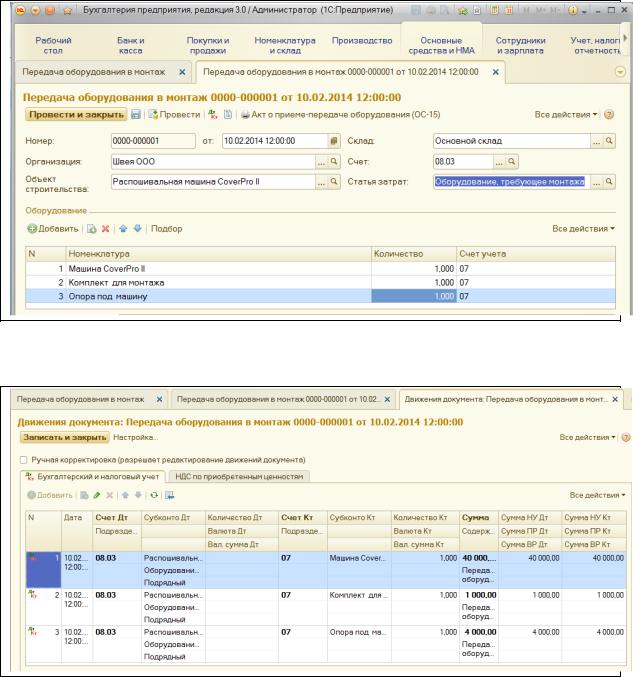The height and width of the screenshot is (677, 633).
Task: Search icon beside Распошивальная машина CoverPro II
Action: click(334, 182)
